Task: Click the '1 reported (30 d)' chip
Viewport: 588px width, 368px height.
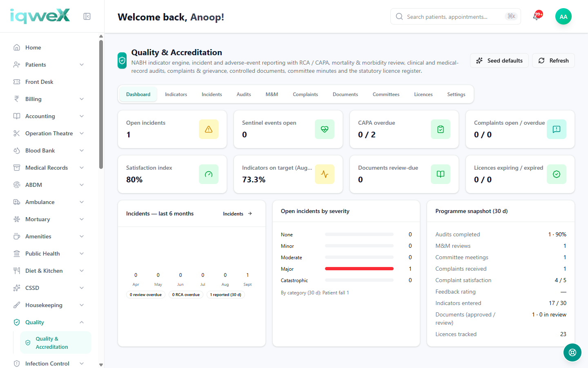Action: coord(225,294)
